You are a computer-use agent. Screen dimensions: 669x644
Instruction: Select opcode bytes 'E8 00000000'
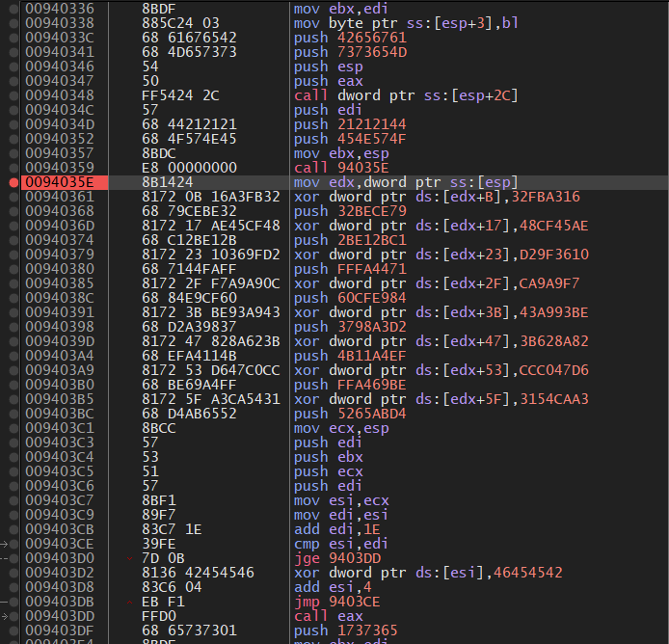coord(189,168)
